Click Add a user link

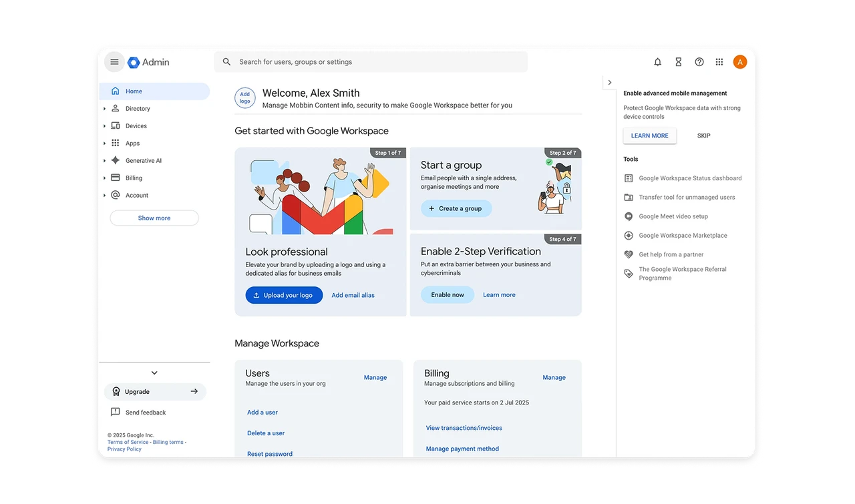[263, 413]
